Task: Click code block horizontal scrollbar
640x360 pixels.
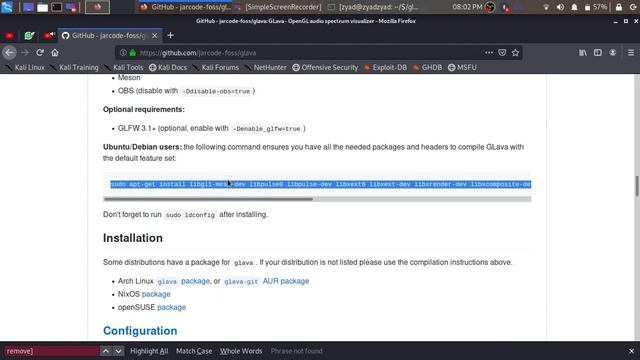Action: pos(208,199)
